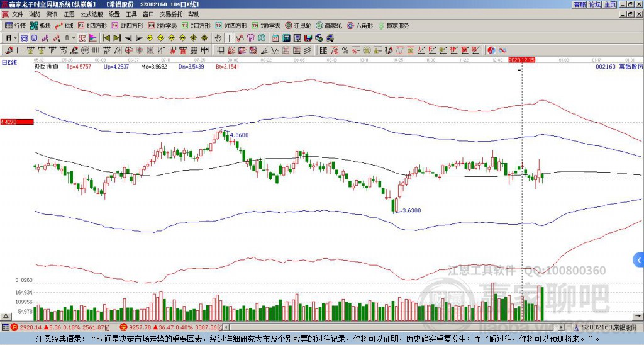Toggle the 权 adjusted-price button
This screenshot has height=345, width=644.
82,38
